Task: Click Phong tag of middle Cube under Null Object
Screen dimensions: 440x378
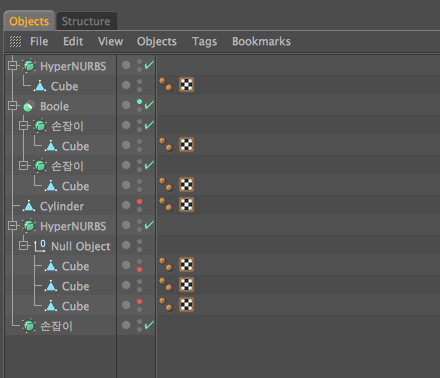Action: [166, 285]
